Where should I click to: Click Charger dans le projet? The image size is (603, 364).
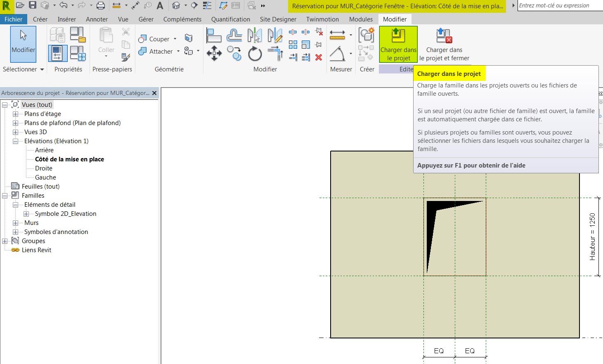(397, 44)
